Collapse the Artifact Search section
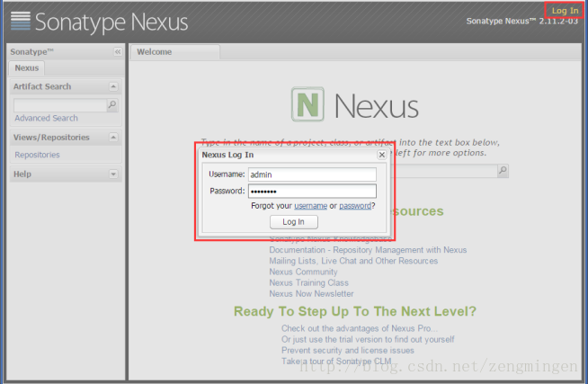Image resolution: width=588 pixels, height=384 pixels. pos(113,86)
